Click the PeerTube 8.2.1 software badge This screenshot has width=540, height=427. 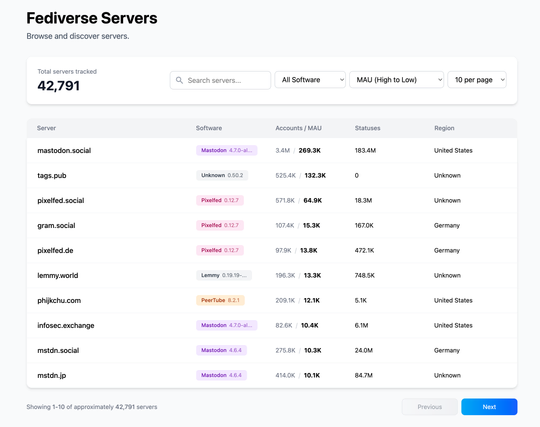click(220, 300)
